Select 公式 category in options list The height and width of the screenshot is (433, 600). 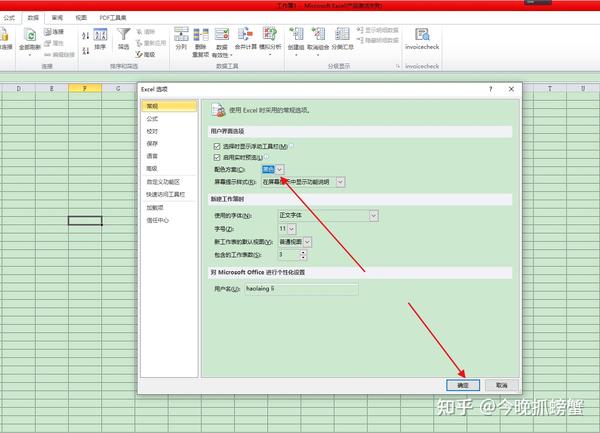(x=170, y=119)
